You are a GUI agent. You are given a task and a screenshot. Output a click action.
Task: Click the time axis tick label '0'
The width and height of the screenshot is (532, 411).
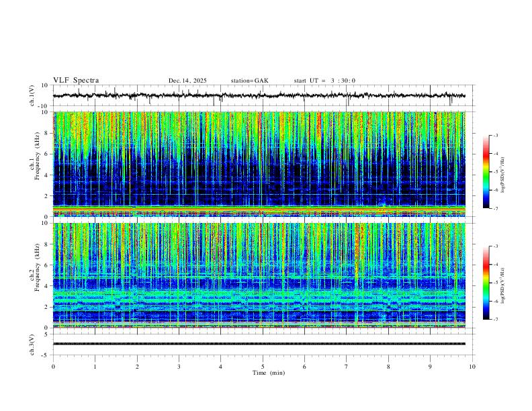[53, 367]
